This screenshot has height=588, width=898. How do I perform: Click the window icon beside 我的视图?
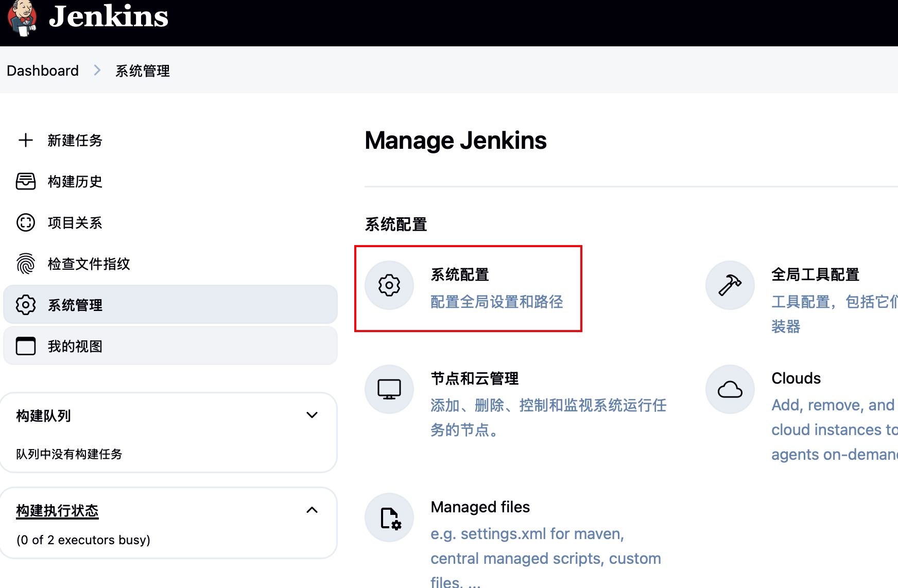pos(26,346)
